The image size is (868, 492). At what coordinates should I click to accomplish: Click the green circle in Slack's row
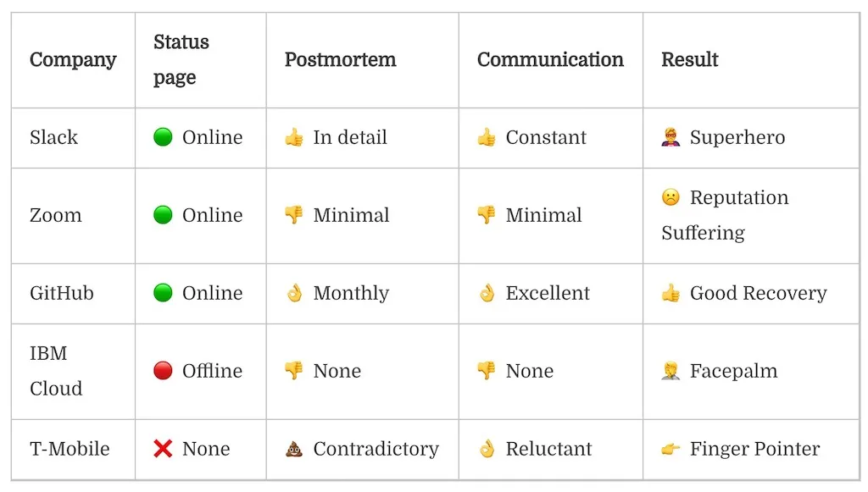click(x=163, y=137)
